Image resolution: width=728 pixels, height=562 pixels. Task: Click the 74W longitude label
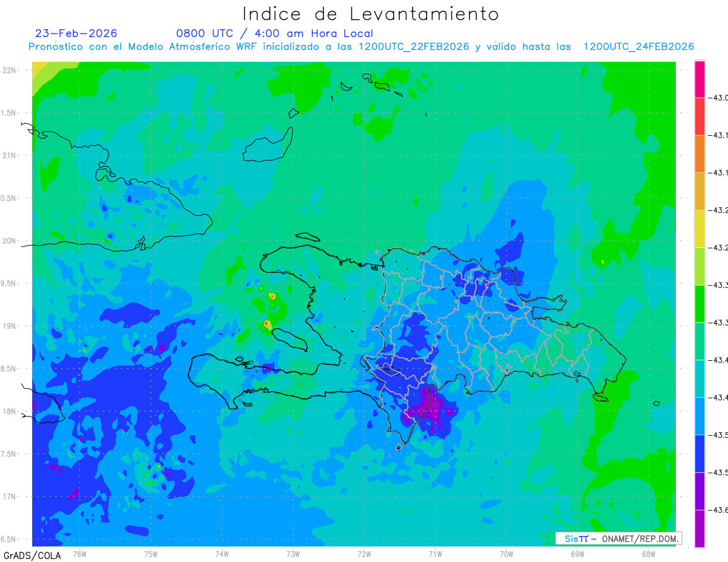click(222, 554)
